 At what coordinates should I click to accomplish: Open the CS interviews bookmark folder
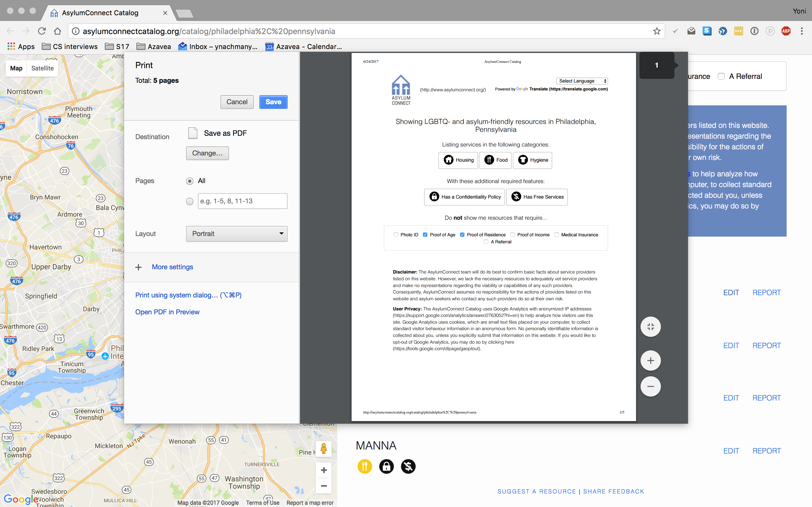[x=70, y=46]
